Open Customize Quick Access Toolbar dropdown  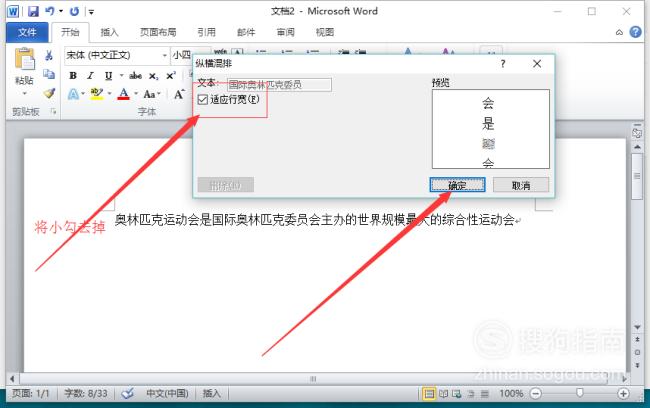coord(91,12)
